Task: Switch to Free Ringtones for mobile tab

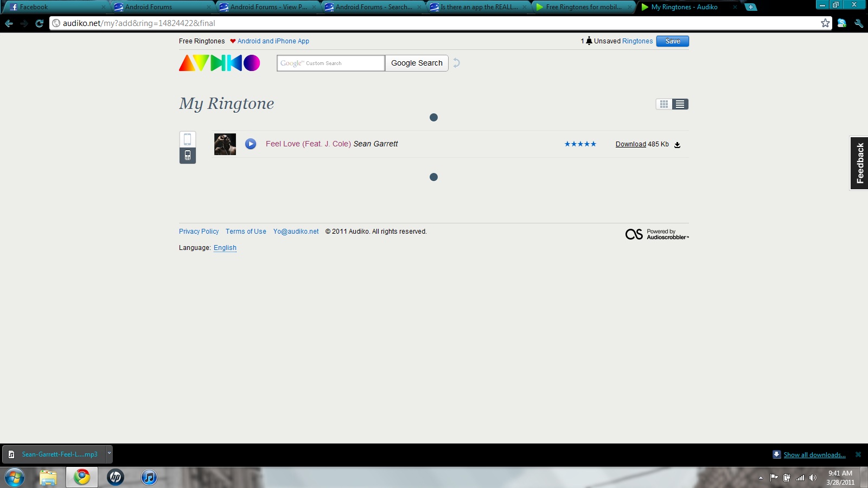Action: click(583, 7)
